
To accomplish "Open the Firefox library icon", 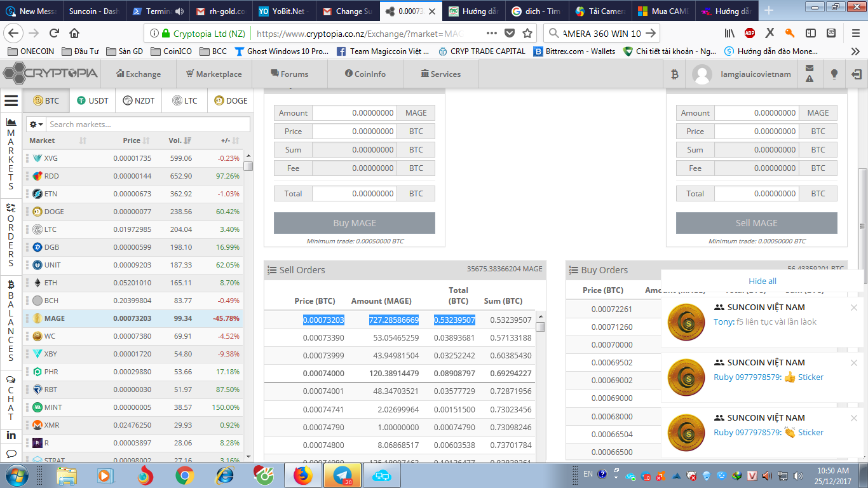I will point(729,33).
